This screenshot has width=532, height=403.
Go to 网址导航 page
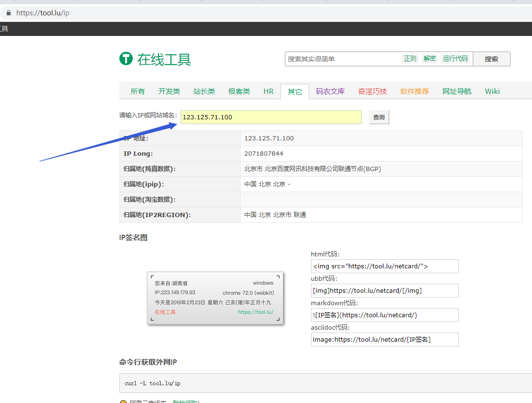click(457, 92)
